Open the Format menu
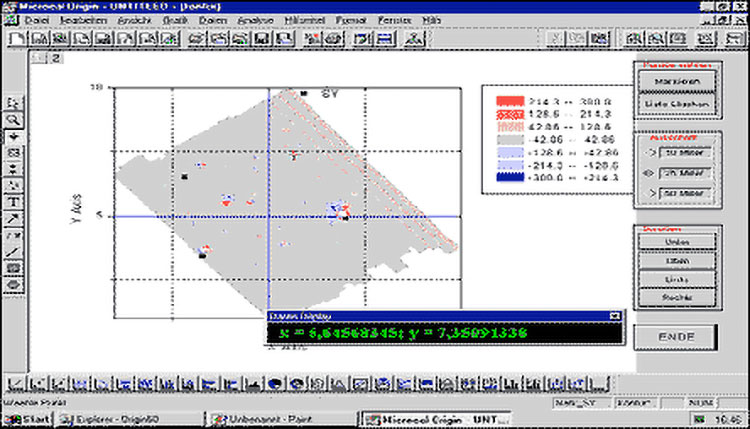The width and height of the screenshot is (750, 429). point(351,20)
